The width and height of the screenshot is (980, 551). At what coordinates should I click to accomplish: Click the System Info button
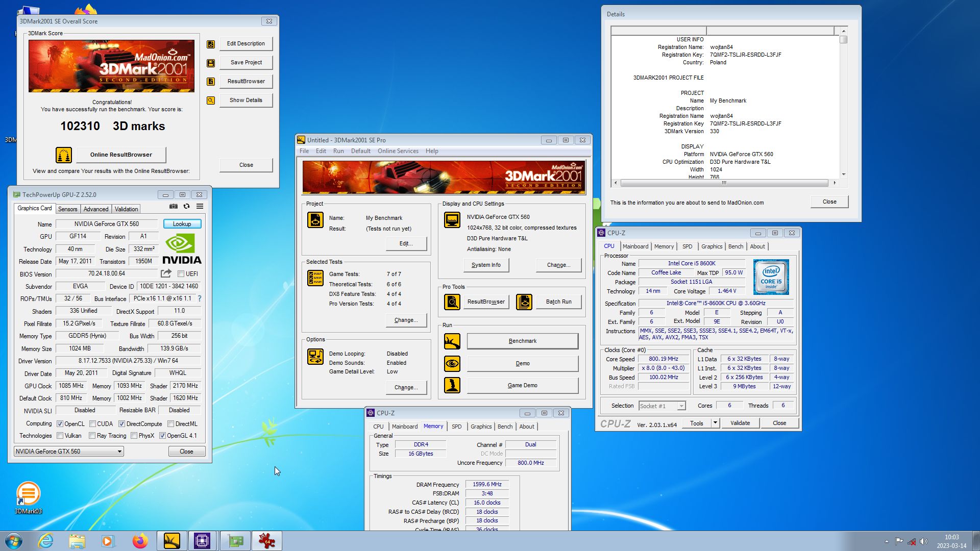[x=486, y=265]
